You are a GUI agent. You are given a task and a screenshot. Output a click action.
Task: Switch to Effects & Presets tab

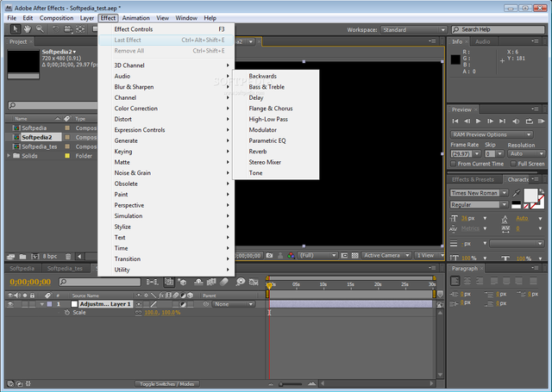(x=473, y=180)
